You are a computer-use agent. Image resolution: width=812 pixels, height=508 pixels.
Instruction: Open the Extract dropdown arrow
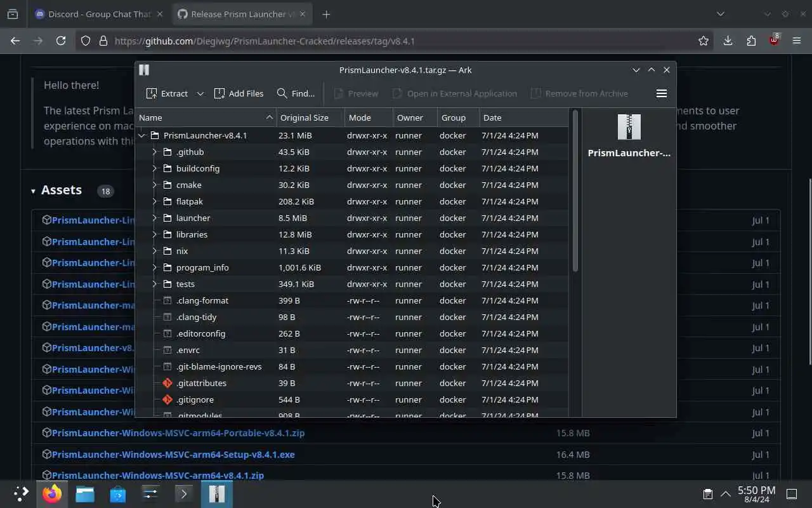point(200,93)
